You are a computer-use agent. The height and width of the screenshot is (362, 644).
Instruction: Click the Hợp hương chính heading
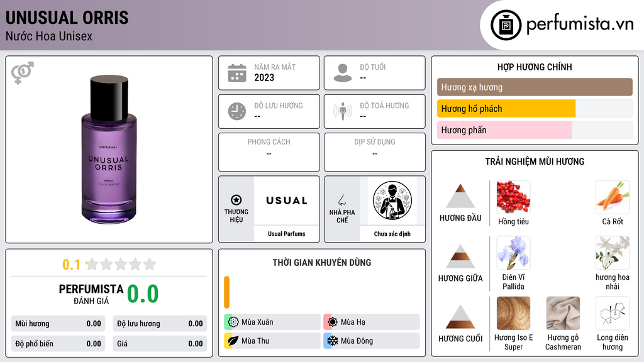535,67
